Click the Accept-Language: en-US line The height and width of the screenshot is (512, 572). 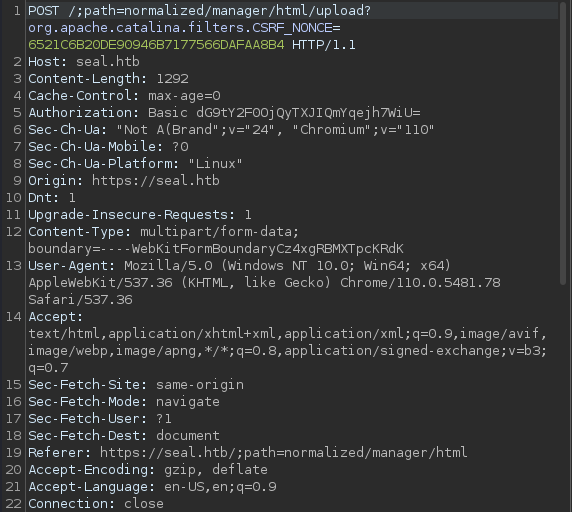[152, 486]
